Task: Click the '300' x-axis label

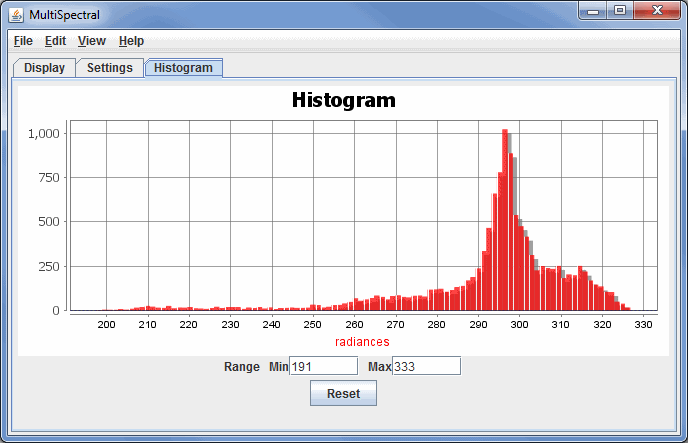Action: [x=519, y=325]
